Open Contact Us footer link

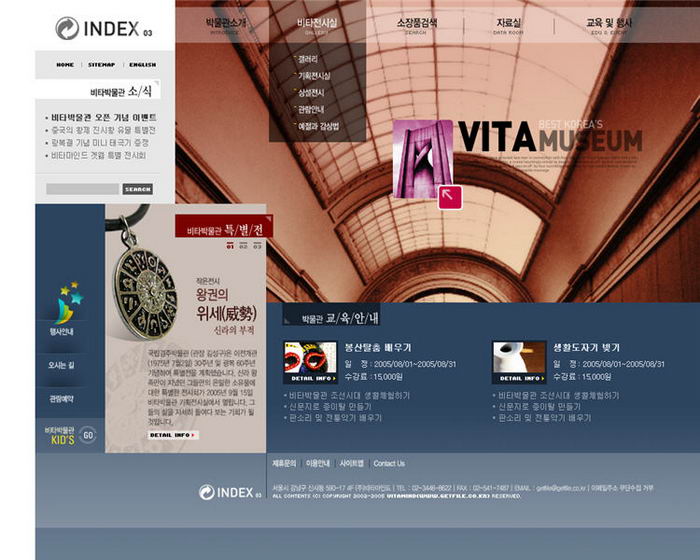389,464
